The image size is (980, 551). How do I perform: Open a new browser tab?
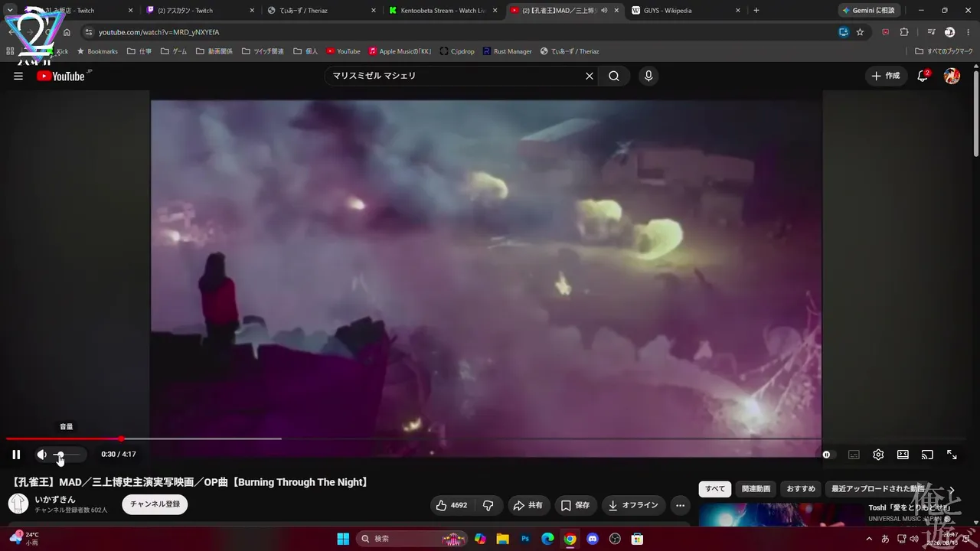click(x=756, y=11)
